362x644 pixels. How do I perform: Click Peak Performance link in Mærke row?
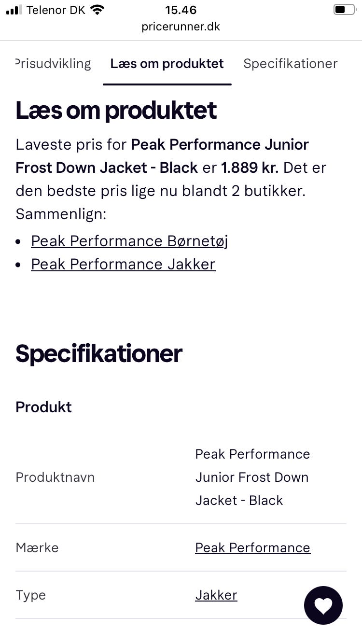252,547
